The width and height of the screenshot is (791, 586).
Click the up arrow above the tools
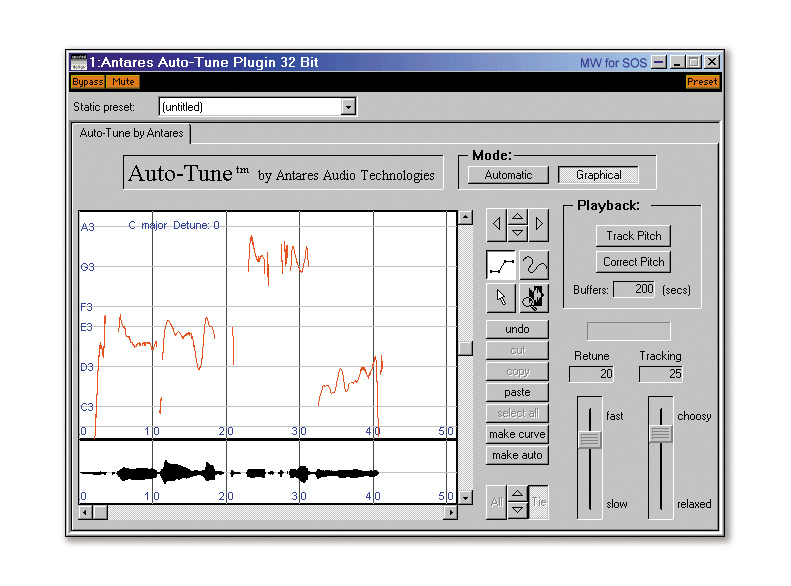pyautogui.click(x=518, y=216)
